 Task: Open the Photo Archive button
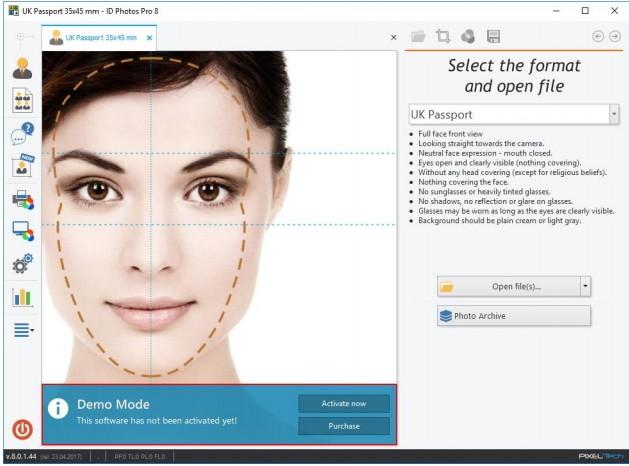pos(514,316)
